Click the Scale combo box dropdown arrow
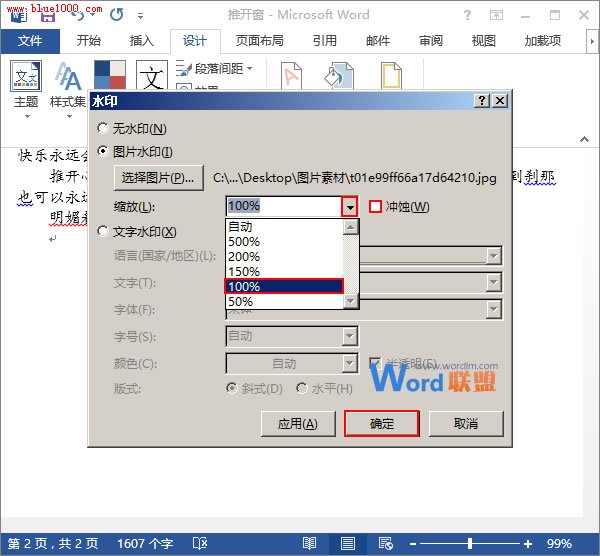The width and height of the screenshot is (600, 556). [350, 207]
